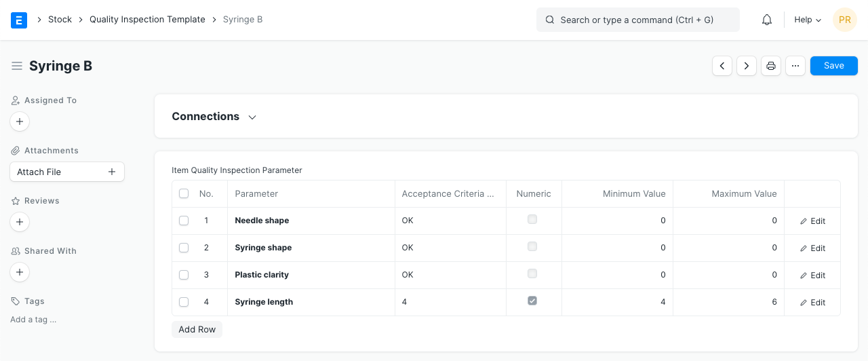
Task: Check the select-all rows header checkbox
Action: pos(184,193)
